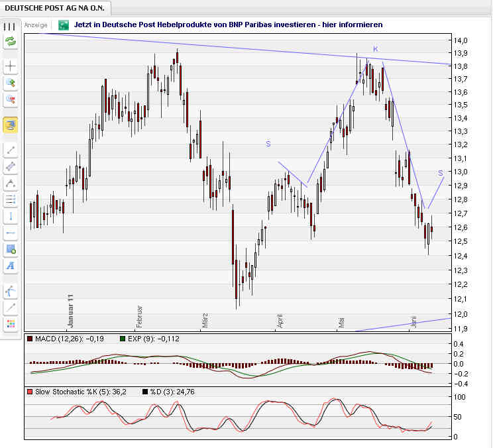Click the green refresh chart icon
The image size is (493, 448).
click(x=10, y=41)
